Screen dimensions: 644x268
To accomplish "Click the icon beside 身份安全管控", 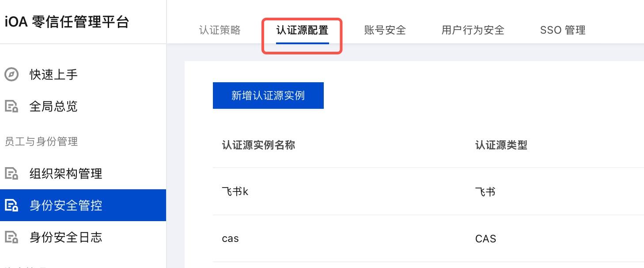I will pos(11,205).
